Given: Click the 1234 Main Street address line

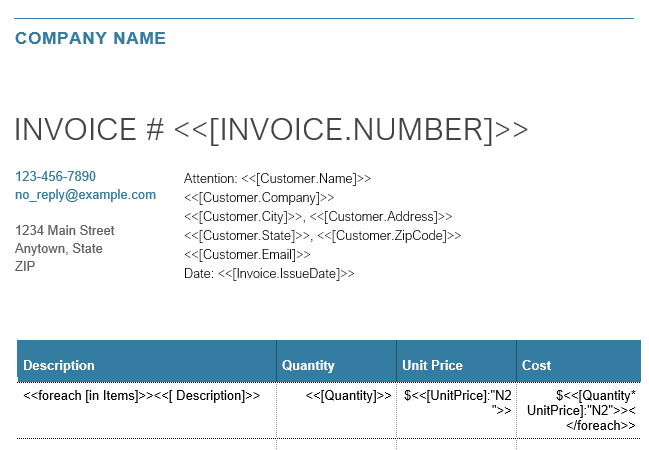Looking at the screenshot, I should point(64,230).
